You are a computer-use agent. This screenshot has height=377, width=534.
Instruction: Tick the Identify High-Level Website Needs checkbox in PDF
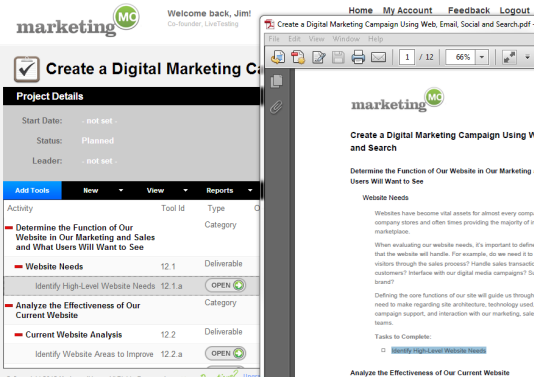click(x=383, y=350)
